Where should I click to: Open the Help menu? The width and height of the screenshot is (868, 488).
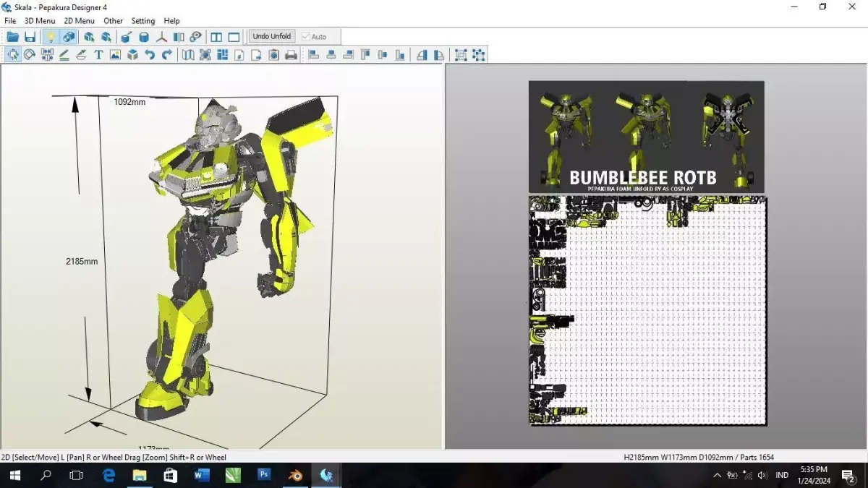tap(171, 21)
